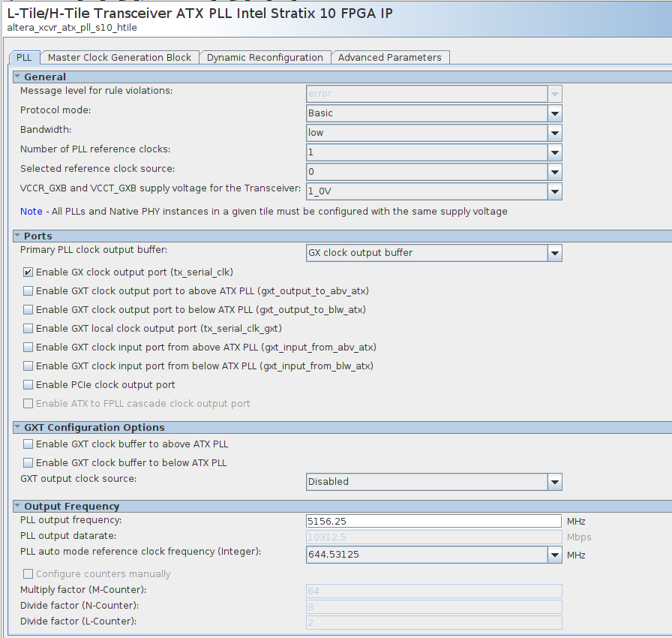Click the Protocol mode label
This screenshot has height=638, width=672.
pyautogui.click(x=55, y=110)
